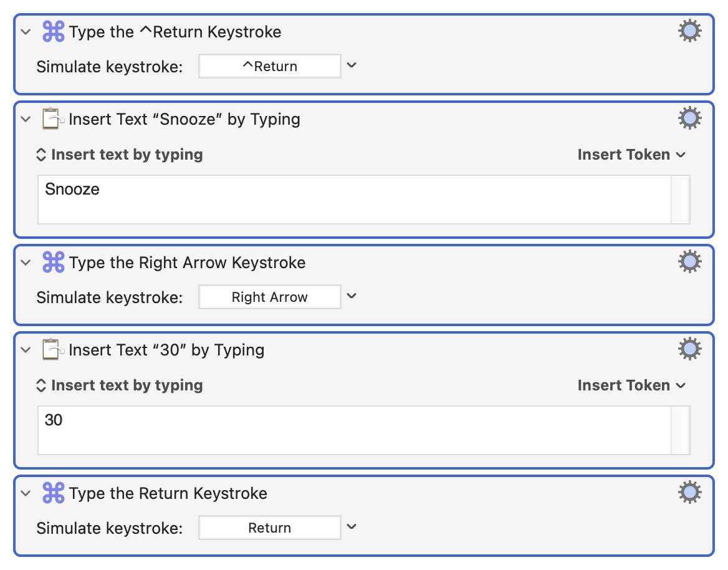Open keystroke dropdown next to Right Arrow field
This screenshot has width=728, height=570.
click(x=352, y=296)
